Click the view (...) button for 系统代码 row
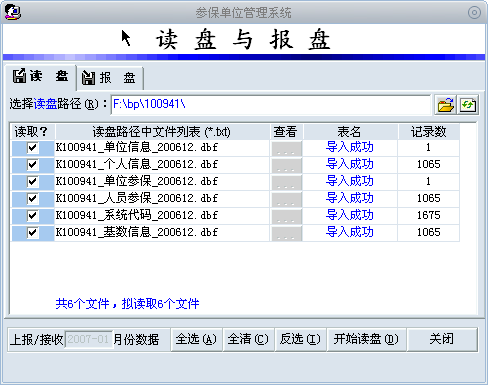 (286, 216)
